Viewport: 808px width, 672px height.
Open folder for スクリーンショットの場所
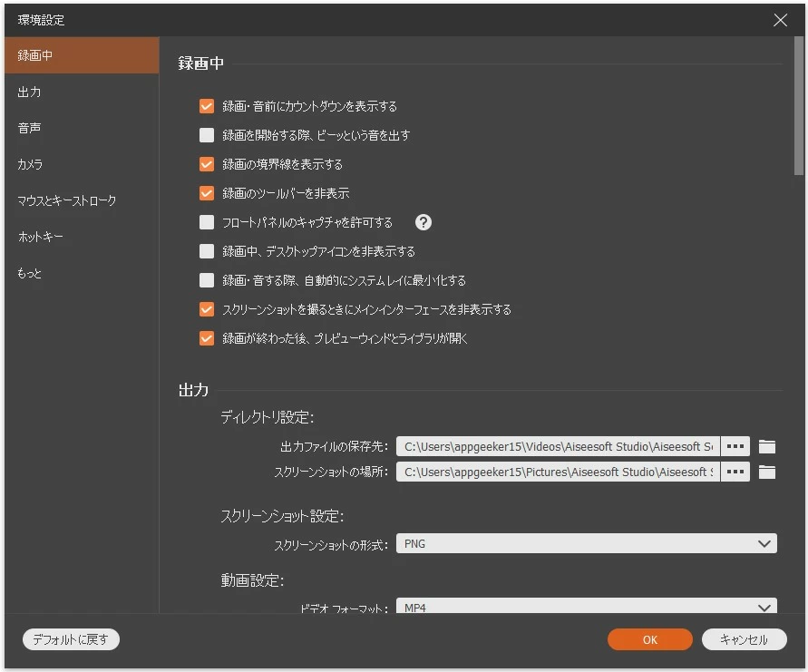click(x=767, y=472)
